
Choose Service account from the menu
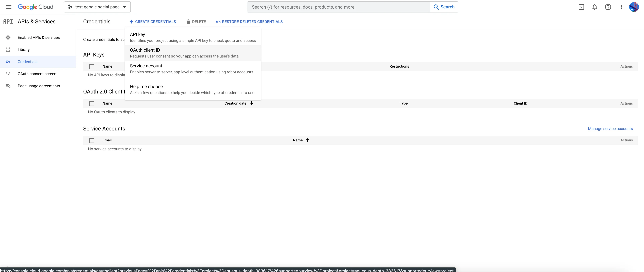pos(146,66)
